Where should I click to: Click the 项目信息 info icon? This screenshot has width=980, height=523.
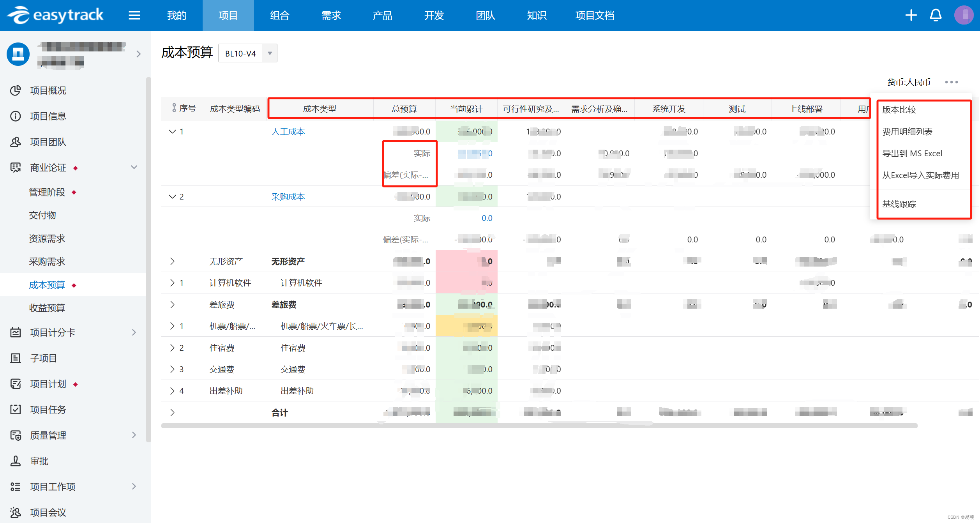point(16,116)
